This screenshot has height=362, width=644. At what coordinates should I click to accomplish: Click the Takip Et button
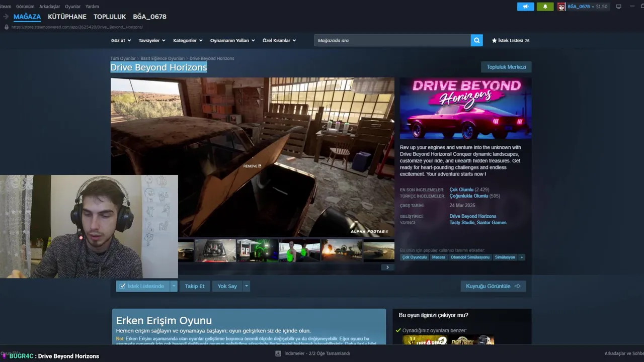point(195,286)
